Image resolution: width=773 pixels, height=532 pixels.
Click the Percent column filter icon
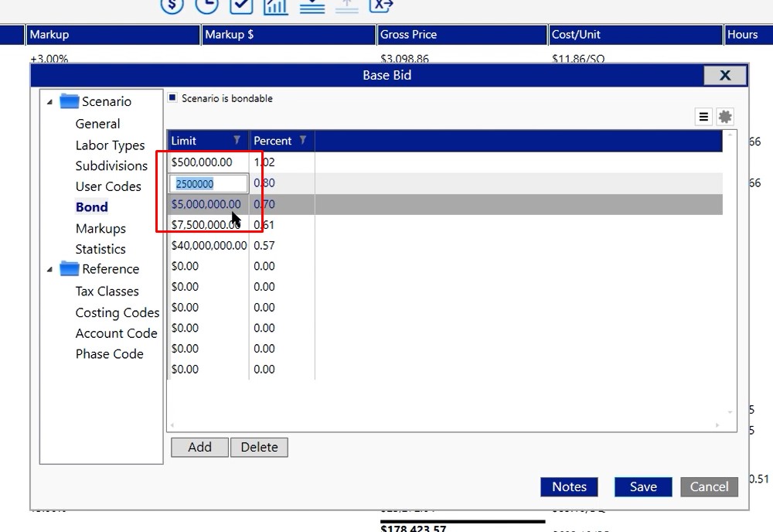point(303,140)
